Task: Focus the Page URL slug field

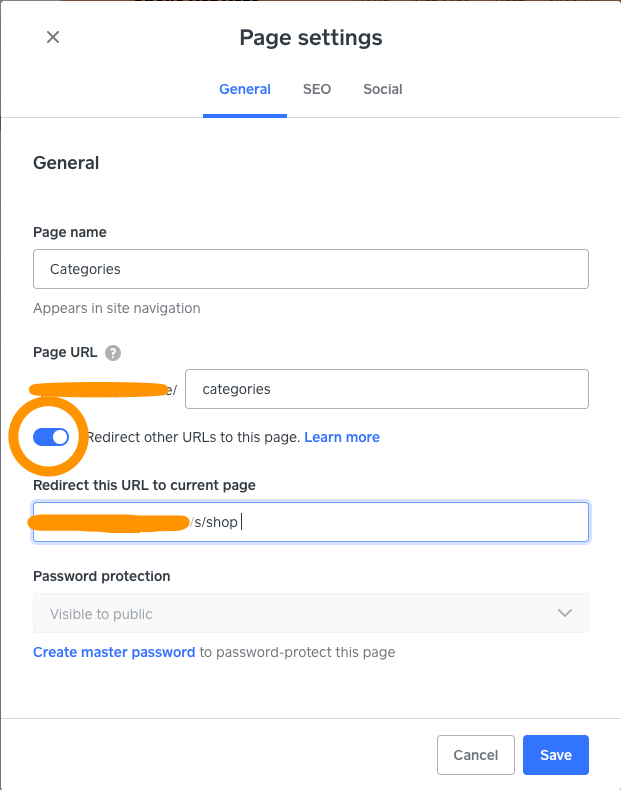Action: pyautogui.click(x=386, y=389)
